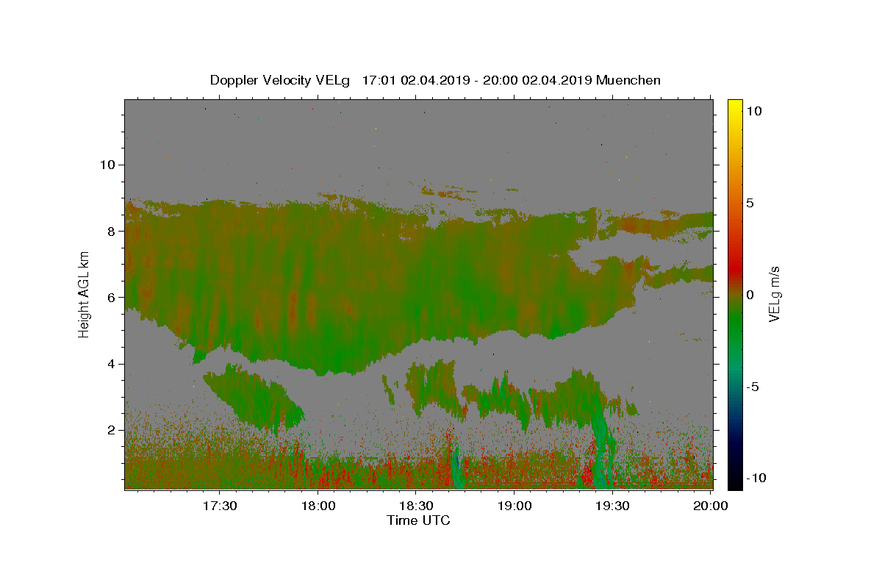The width and height of the screenshot is (882, 588).
Task: Click the colorbar value -5 label
Action: coord(753,387)
